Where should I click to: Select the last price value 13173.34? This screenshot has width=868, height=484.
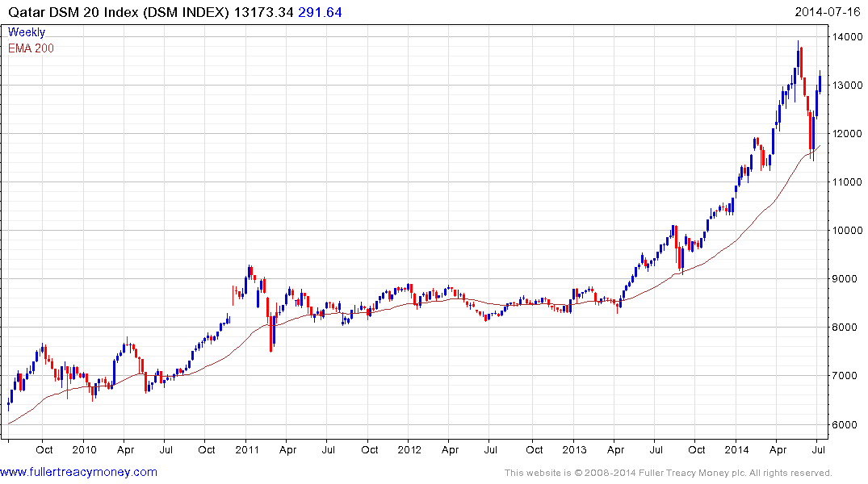pyautogui.click(x=263, y=12)
